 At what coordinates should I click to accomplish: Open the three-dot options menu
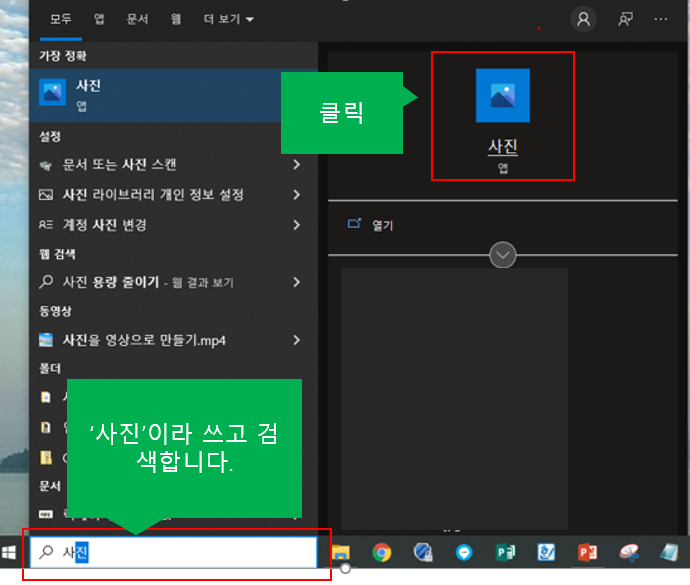[x=661, y=19]
